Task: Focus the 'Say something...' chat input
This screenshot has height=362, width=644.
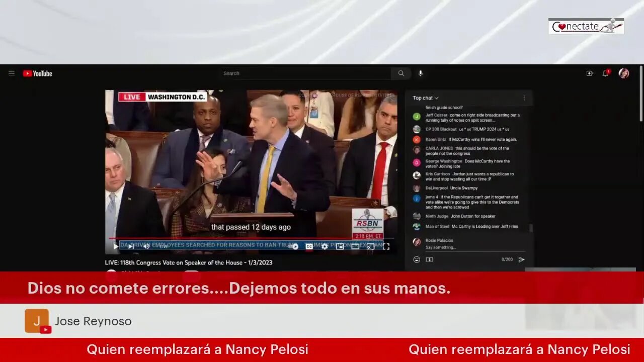Action: [475, 247]
